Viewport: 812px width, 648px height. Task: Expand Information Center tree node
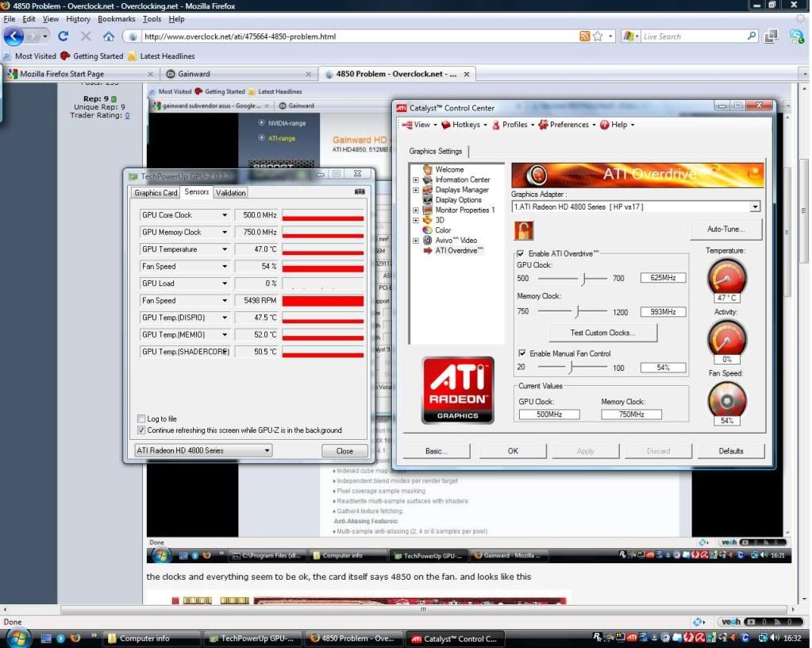click(x=415, y=179)
